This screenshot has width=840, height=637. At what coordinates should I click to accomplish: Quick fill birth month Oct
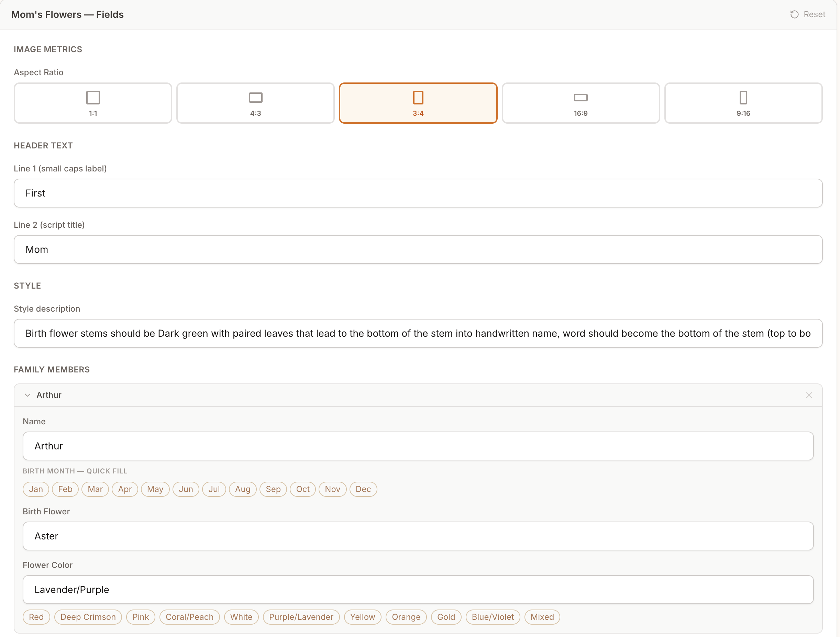[303, 489]
